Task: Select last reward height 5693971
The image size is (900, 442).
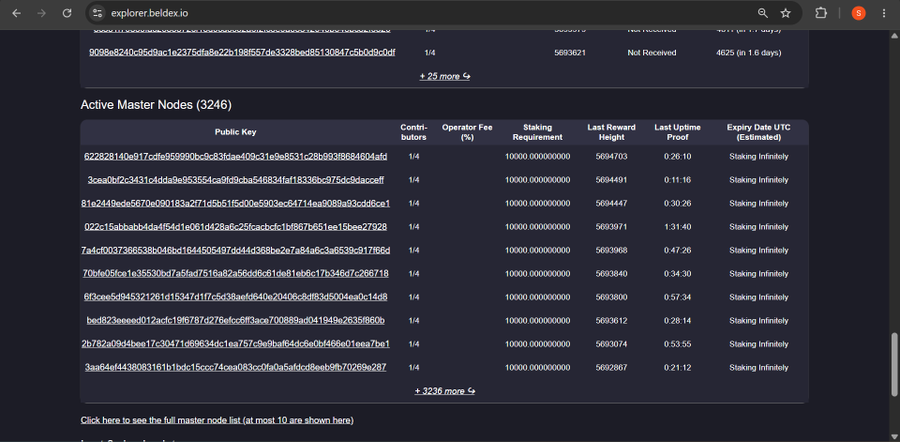Action: 611,227
